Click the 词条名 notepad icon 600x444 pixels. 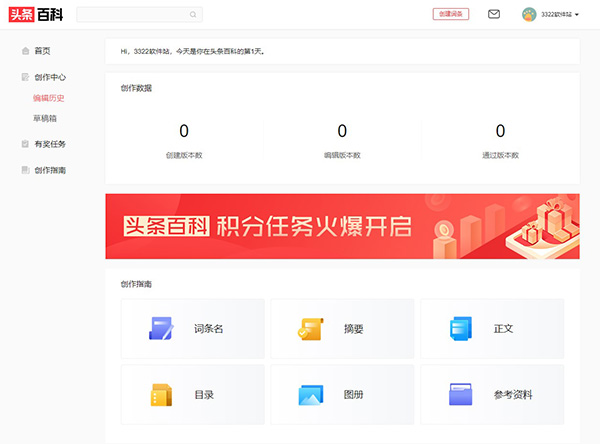tap(161, 328)
